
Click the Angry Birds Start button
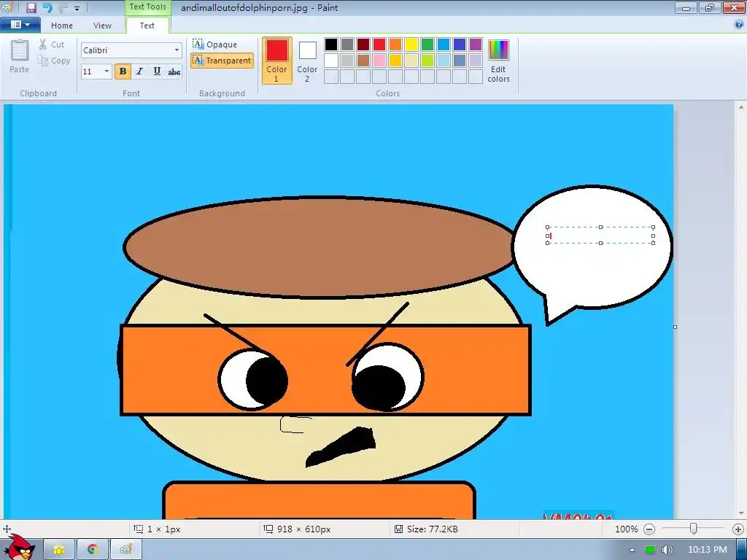[19, 547]
